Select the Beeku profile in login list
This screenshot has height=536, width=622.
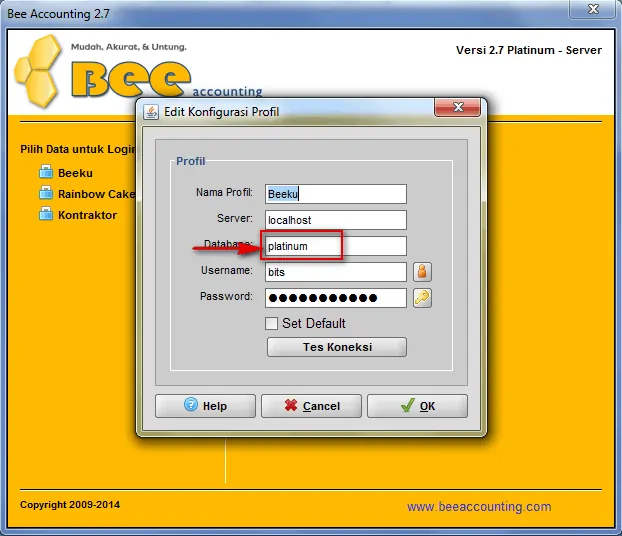[75, 173]
